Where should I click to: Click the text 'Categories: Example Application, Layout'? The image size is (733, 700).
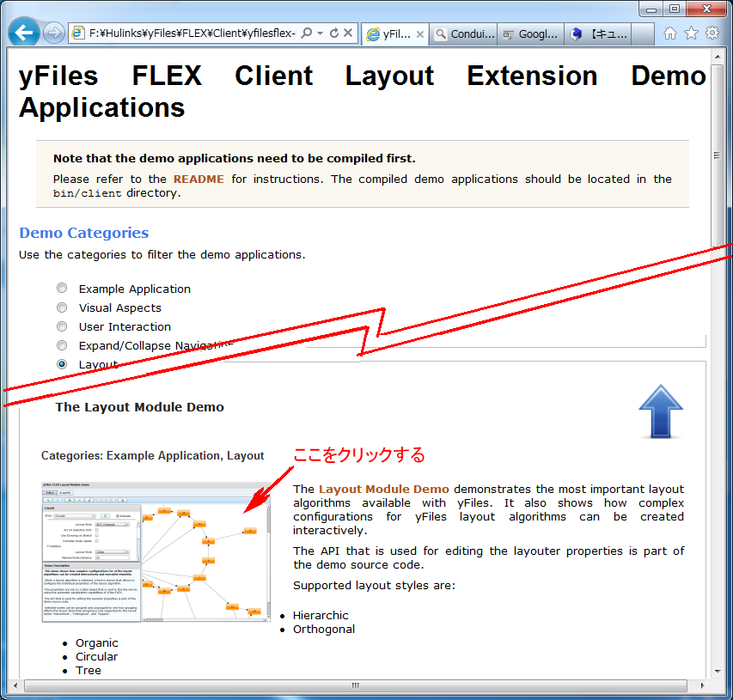152,455
